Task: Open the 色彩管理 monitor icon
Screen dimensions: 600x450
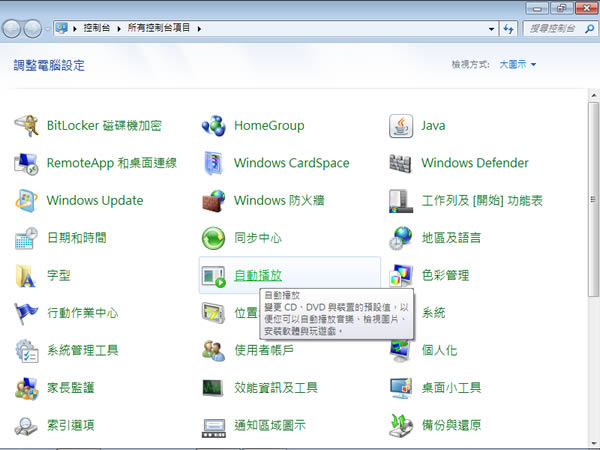Action: click(401, 276)
